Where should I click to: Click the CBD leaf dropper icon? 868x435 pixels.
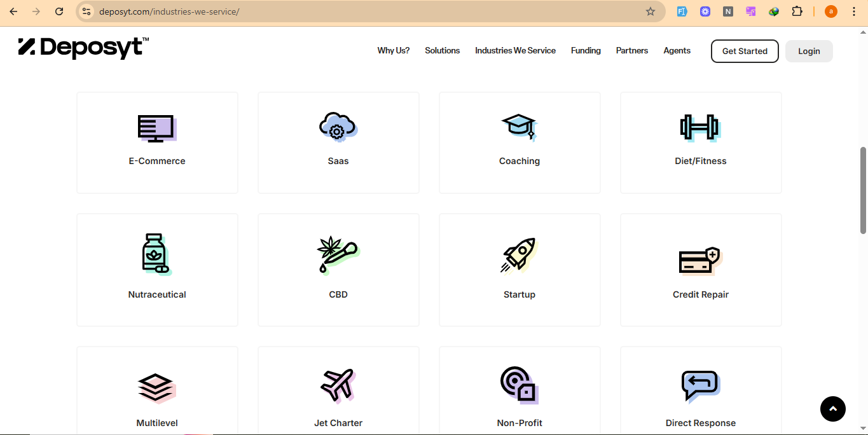coord(338,254)
